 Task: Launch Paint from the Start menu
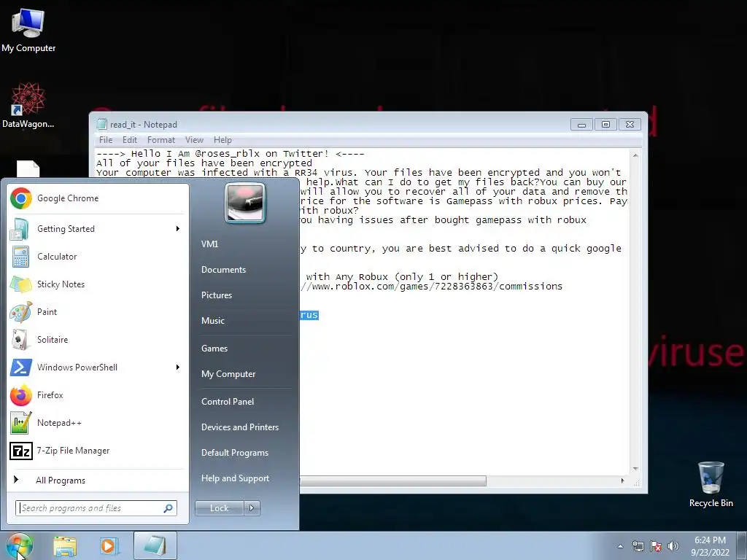pos(98,312)
